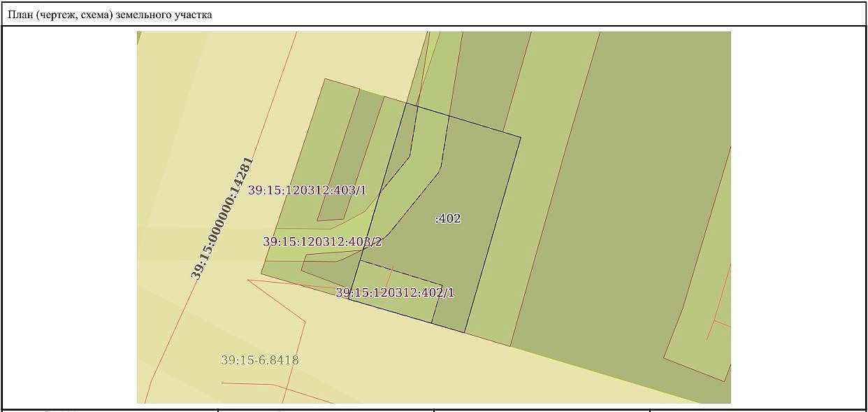Click the cadastral label 39:15:120312:403/2

click(x=323, y=242)
